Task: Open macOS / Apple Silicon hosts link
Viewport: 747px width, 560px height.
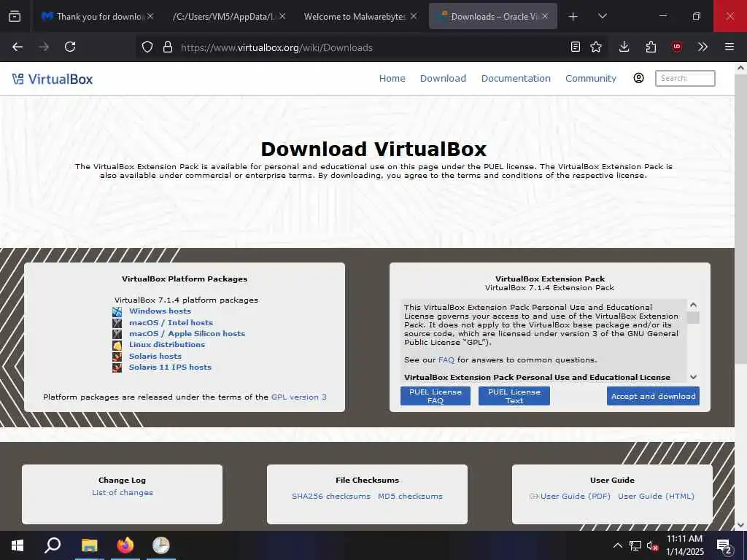Action: 187,333
